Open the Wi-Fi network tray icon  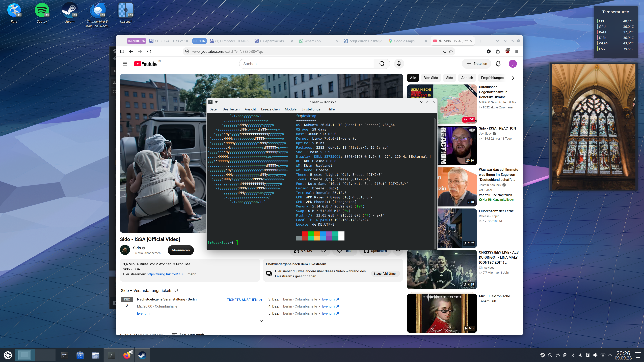(603, 355)
